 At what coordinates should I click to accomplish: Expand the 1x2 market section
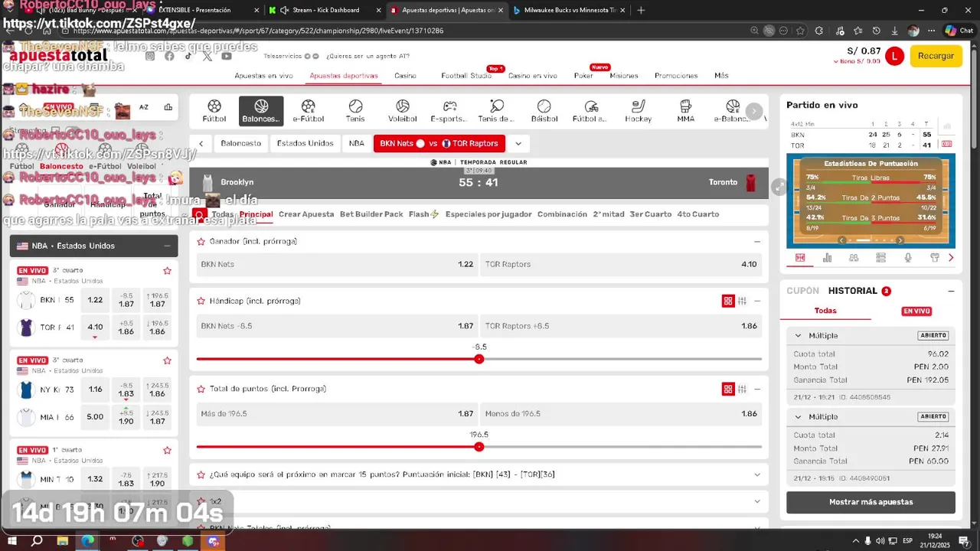757,501
